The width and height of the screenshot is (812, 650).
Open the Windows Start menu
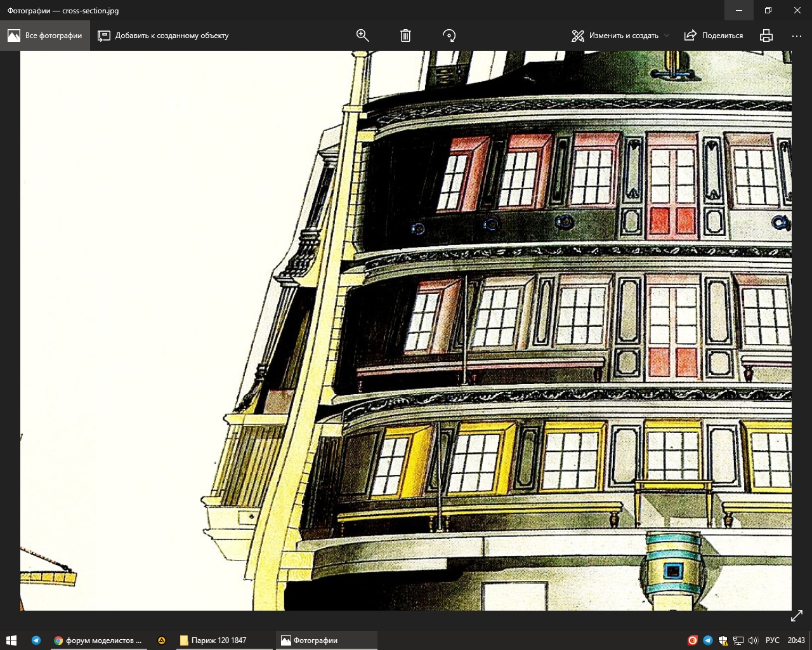pyautogui.click(x=11, y=640)
